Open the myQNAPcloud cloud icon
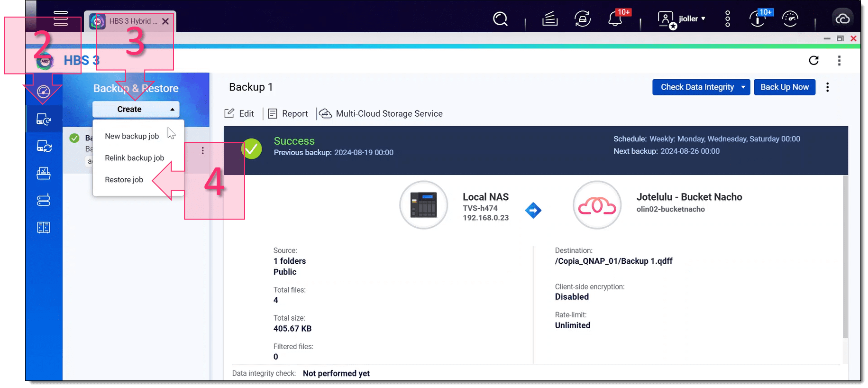Viewport: 868px width, 388px height. 842,19
